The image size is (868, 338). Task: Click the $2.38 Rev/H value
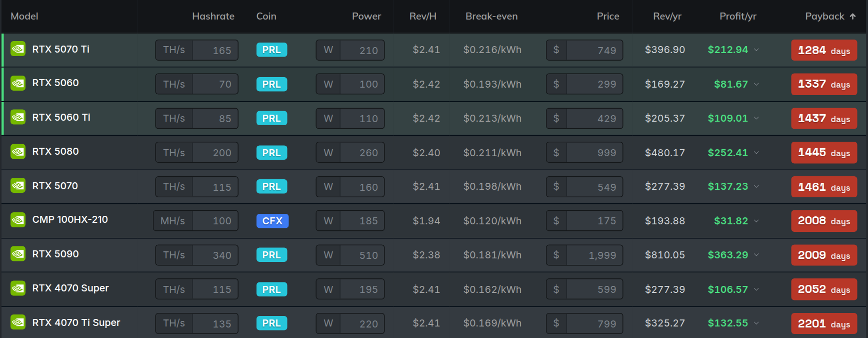pyautogui.click(x=426, y=255)
